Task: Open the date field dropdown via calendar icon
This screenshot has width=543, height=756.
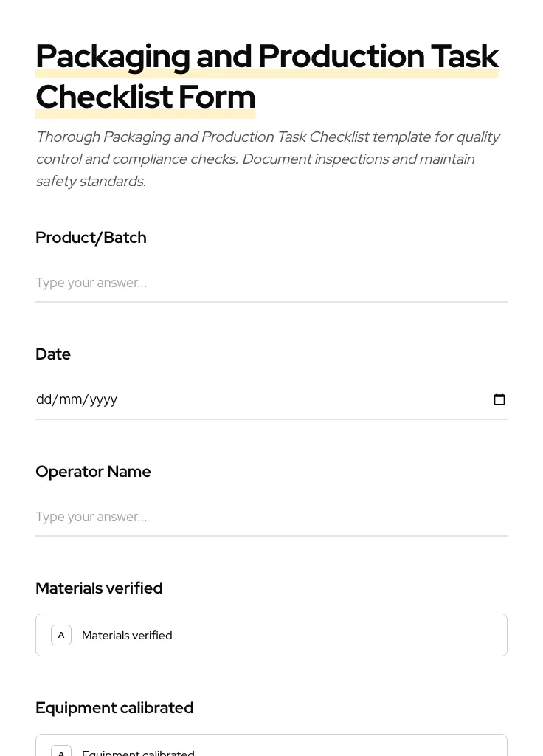Action: click(x=499, y=399)
